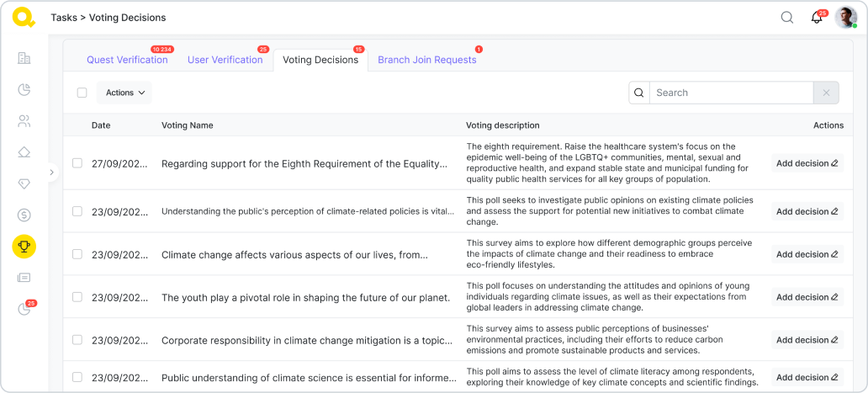Click the diamond icon in the sidebar

(24, 183)
